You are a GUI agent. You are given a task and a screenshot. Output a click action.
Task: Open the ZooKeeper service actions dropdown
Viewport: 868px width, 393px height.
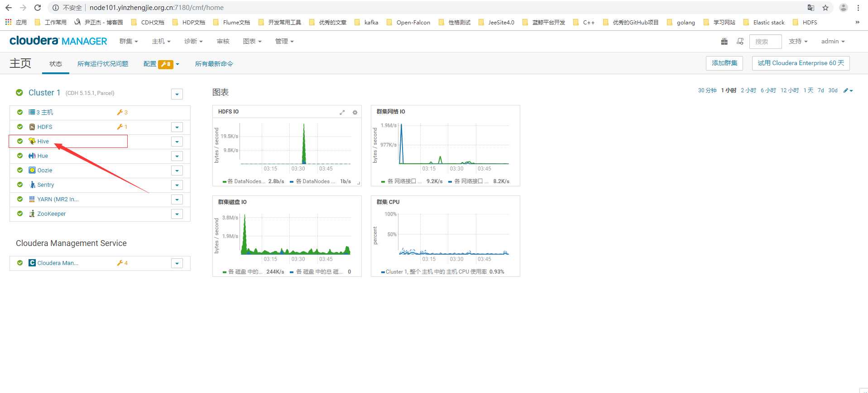pyautogui.click(x=177, y=214)
